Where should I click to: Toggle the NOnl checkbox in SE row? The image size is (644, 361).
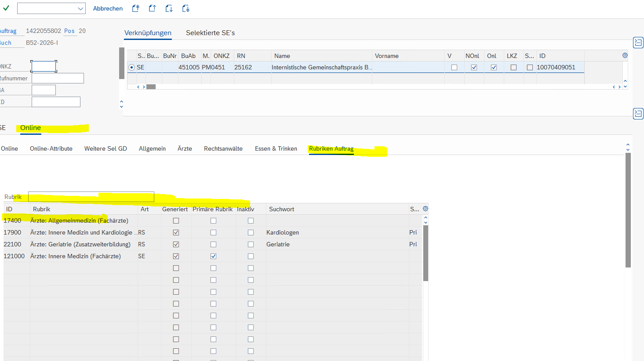tap(474, 67)
